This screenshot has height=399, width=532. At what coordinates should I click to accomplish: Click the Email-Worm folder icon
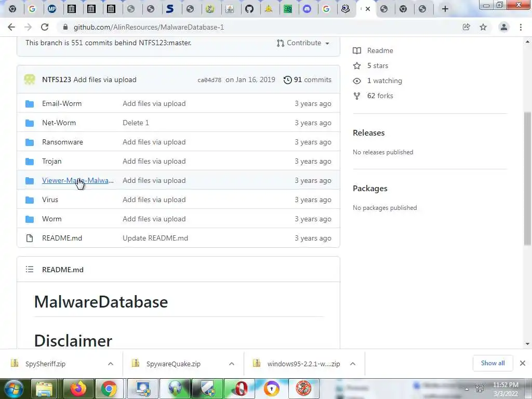tap(30, 103)
